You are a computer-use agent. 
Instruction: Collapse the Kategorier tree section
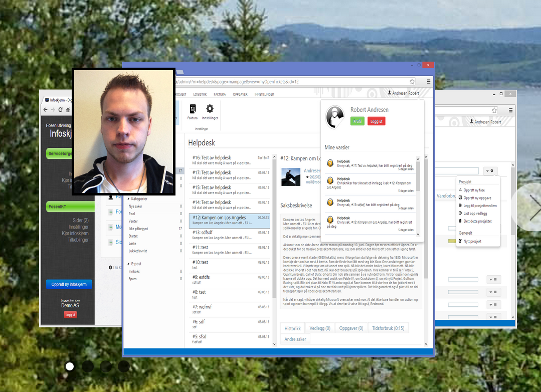(129, 199)
